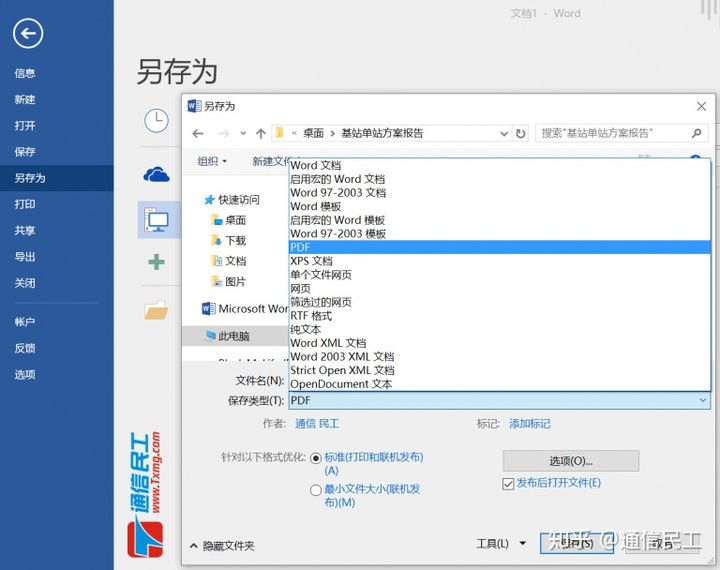Open 帐户 in backstage sidebar
This screenshot has height=570, width=720.
point(25,322)
